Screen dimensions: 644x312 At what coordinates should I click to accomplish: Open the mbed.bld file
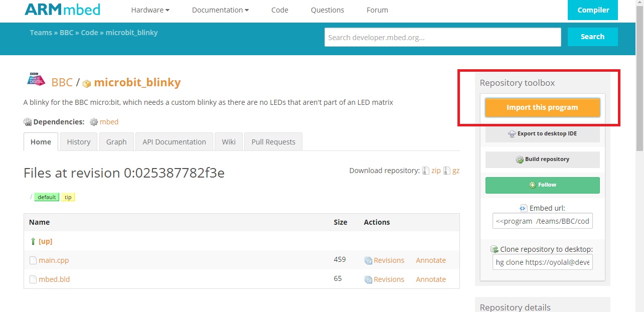click(54, 279)
